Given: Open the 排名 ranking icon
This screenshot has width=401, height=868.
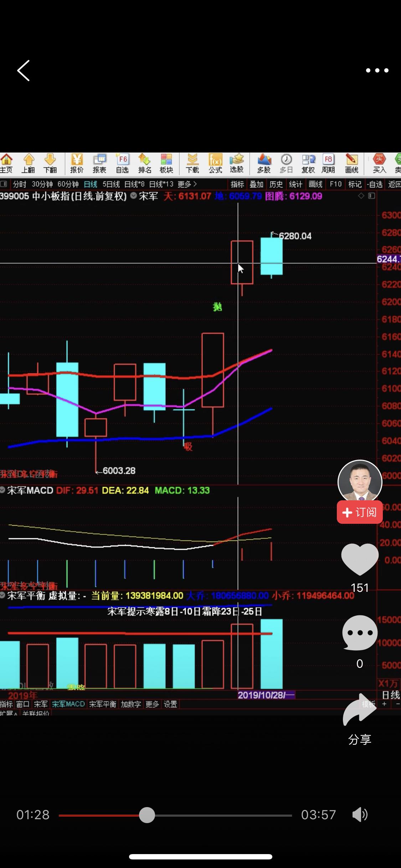Looking at the screenshot, I should [x=144, y=164].
